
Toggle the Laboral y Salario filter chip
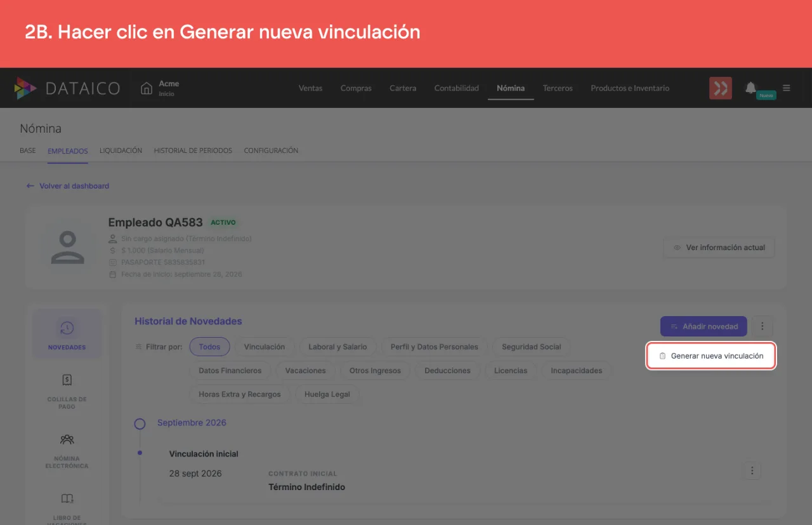[x=337, y=347]
